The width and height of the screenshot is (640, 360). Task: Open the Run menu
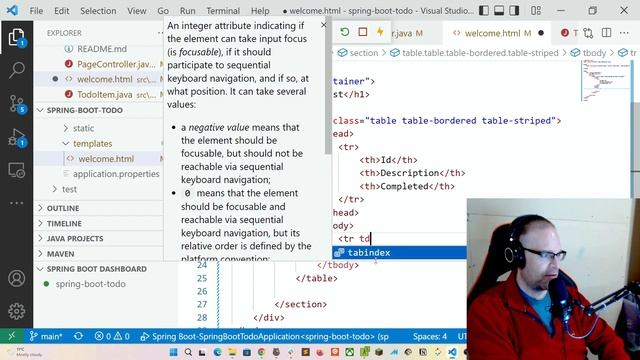[x=188, y=11]
